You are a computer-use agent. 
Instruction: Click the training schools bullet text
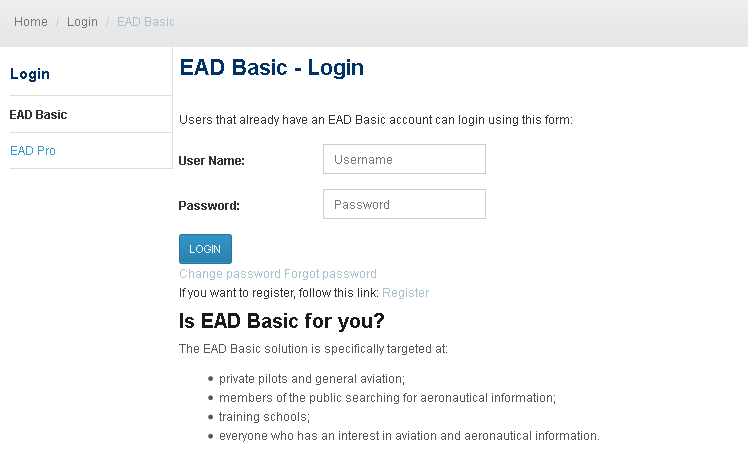tap(264, 417)
